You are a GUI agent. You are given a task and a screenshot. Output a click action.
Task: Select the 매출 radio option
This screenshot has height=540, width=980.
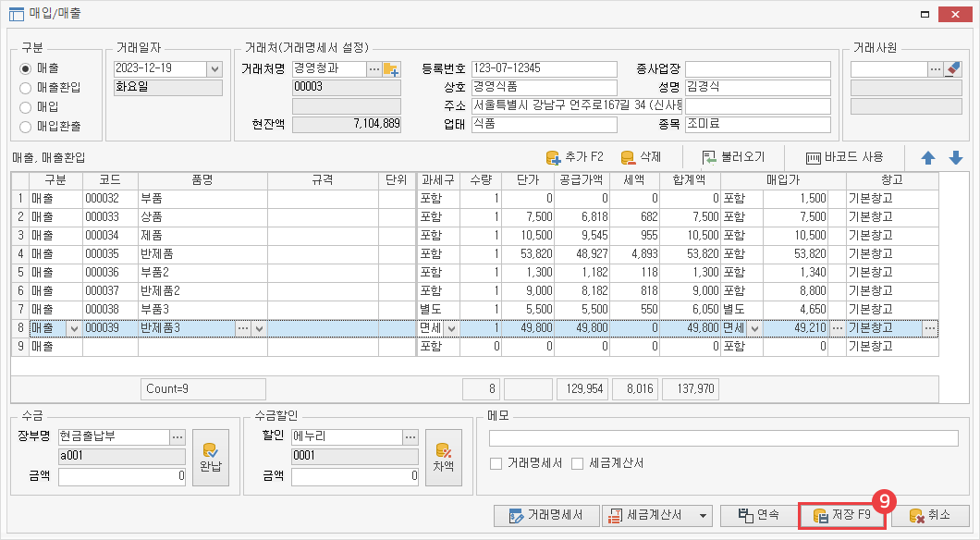(26, 68)
